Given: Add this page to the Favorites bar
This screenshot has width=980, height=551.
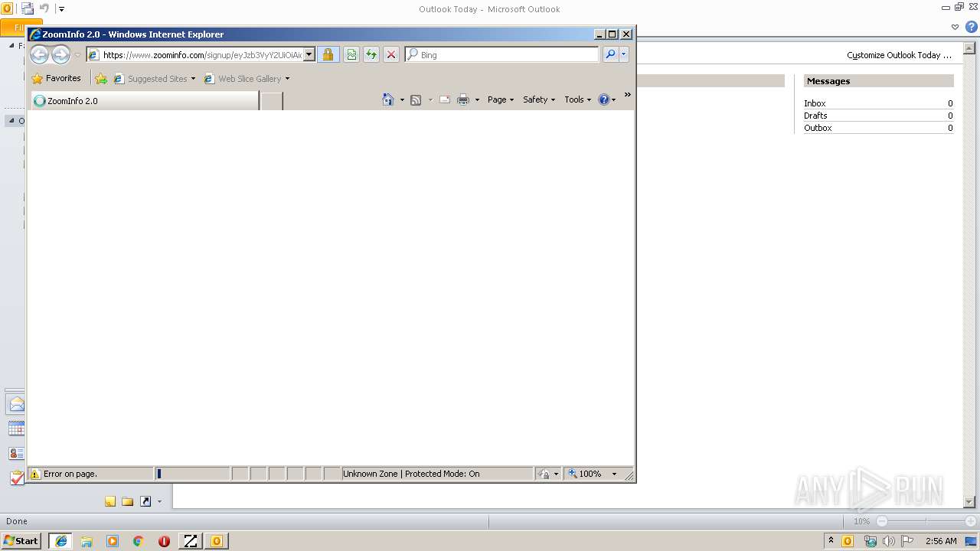Looking at the screenshot, I should (x=101, y=78).
